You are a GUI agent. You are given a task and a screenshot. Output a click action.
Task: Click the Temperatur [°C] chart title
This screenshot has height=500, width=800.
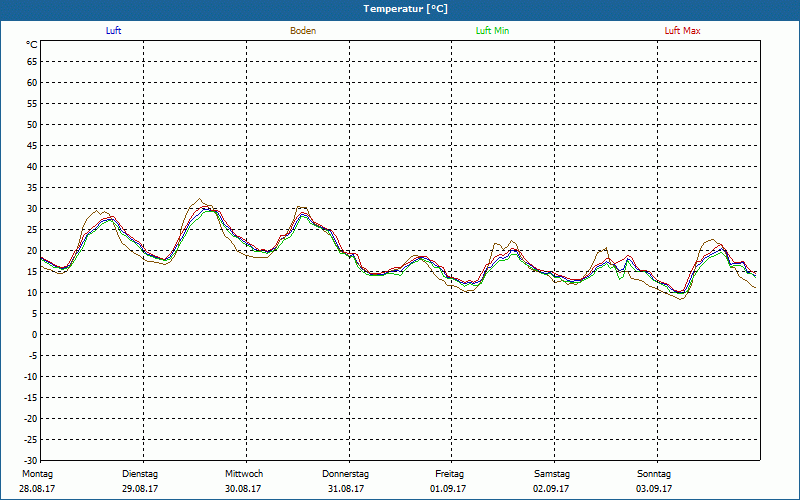(405, 9)
